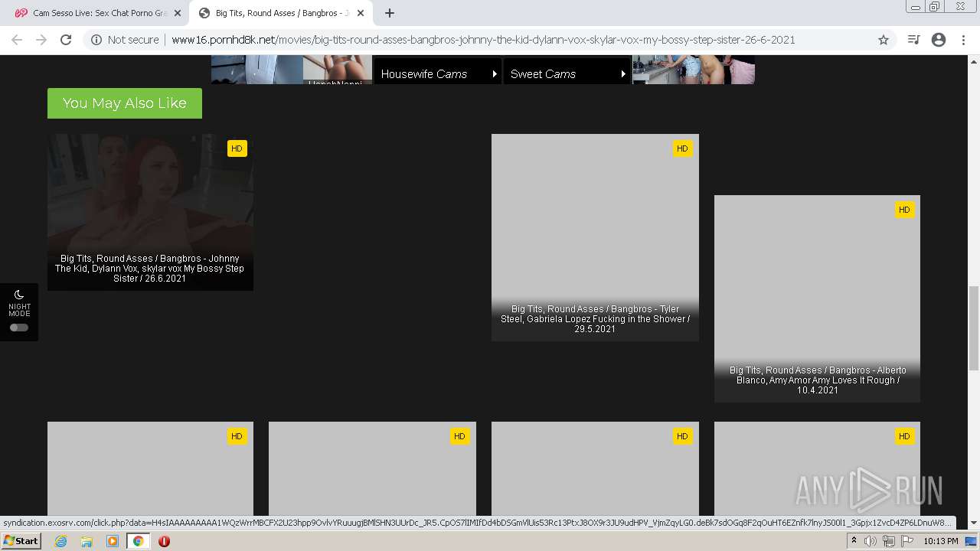Screen dimensions: 980x551
Task: Open the Windows Start button
Action: [21, 541]
